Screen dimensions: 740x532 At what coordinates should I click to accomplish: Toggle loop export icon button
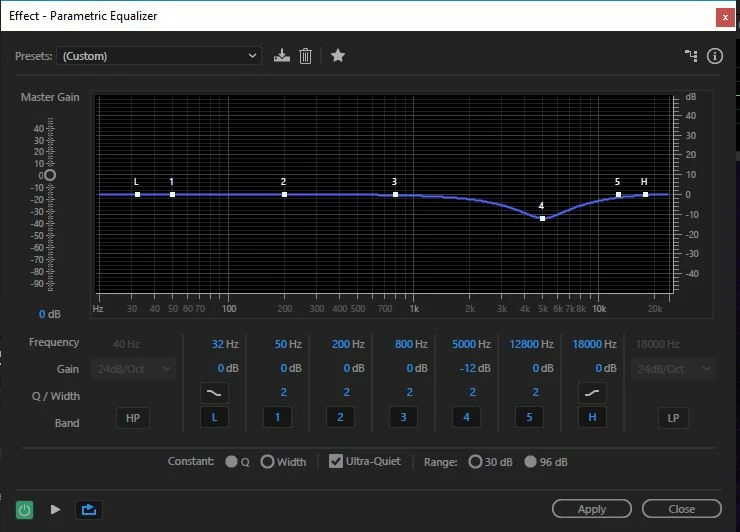click(89, 510)
